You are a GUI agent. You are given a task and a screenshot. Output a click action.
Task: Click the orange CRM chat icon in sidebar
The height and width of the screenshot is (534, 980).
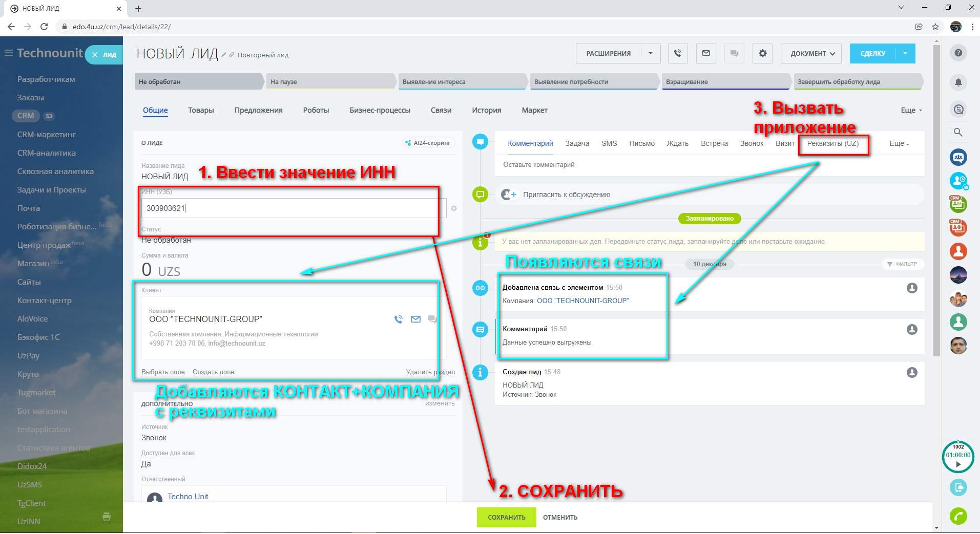tap(958, 227)
